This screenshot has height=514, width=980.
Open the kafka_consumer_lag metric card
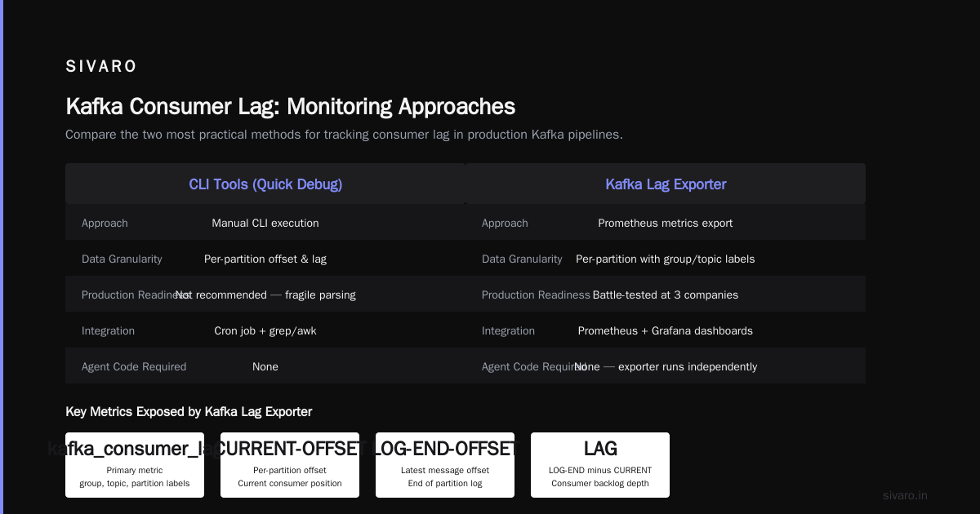point(135,465)
